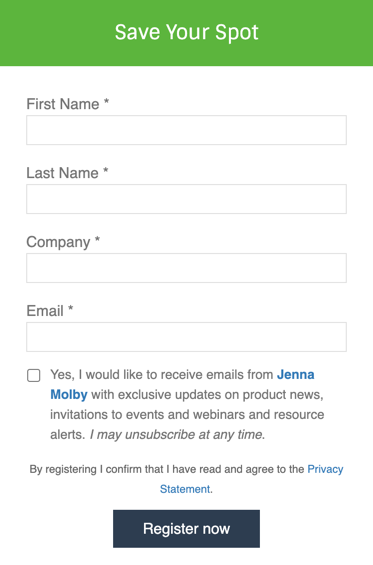Click the First Name input field

click(186, 130)
